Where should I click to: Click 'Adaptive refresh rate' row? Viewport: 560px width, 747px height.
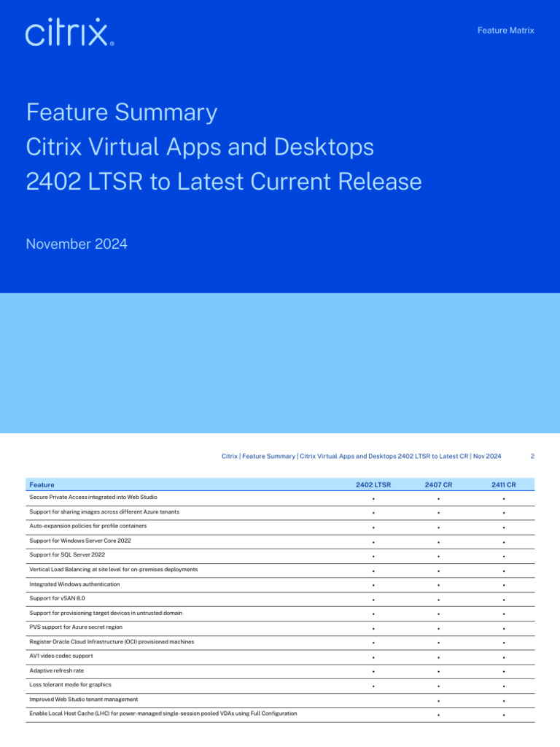[x=280, y=672]
